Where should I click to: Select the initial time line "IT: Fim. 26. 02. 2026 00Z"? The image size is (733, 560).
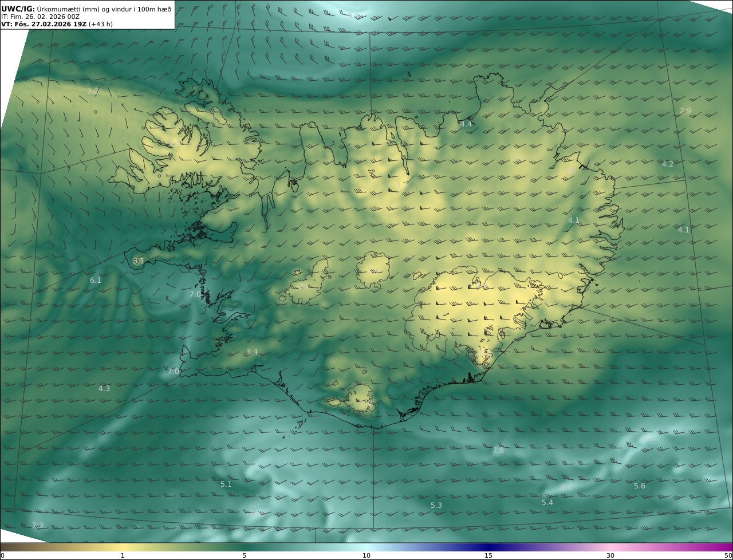(x=40, y=17)
